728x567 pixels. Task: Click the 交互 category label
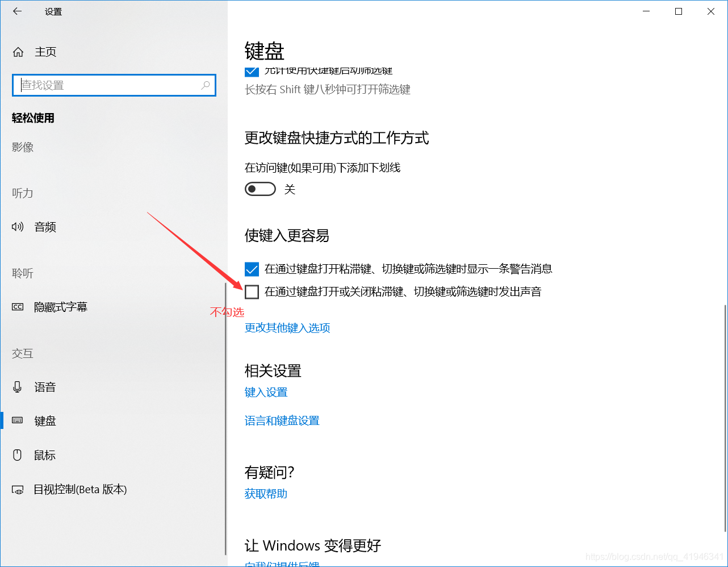pos(23,353)
